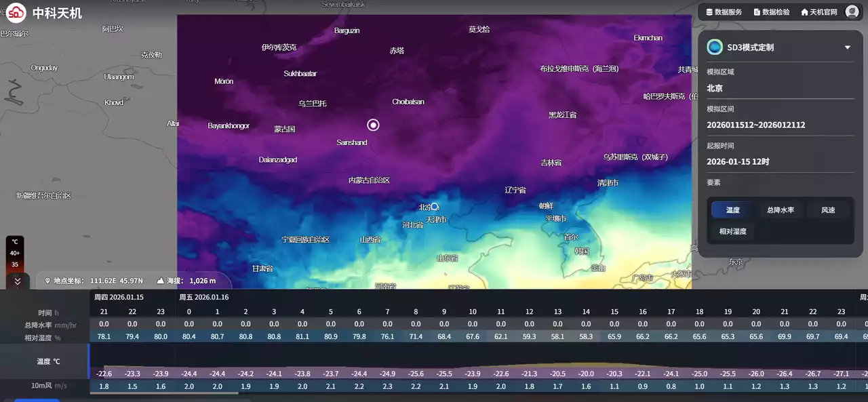This screenshot has width=868, height=402.
Task: Enable 相对湿度 element layer
Action: click(x=732, y=231)
